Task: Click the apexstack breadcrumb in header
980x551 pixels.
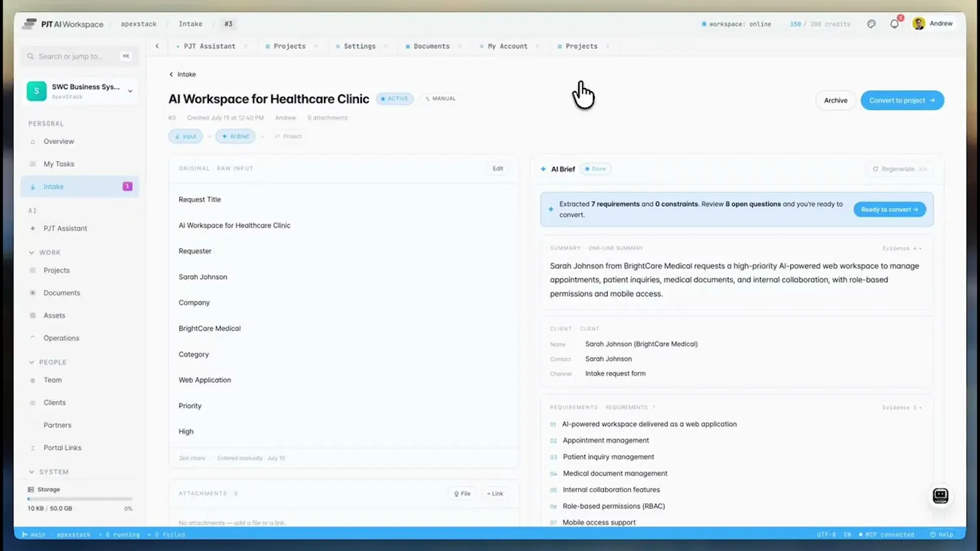Action: [138, 24]
